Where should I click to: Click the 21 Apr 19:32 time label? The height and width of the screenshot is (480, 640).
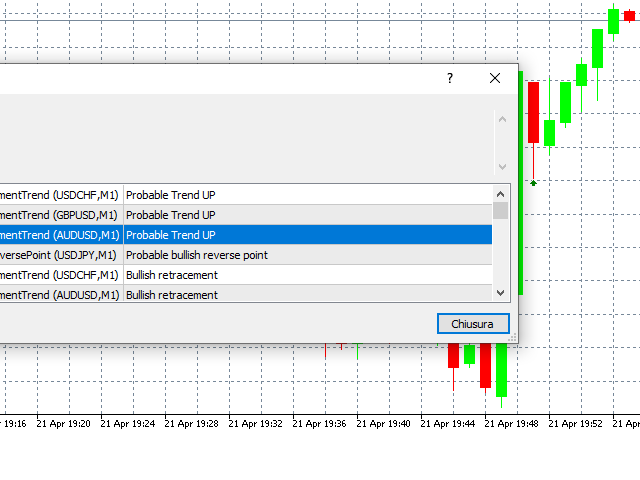point(255,424)
